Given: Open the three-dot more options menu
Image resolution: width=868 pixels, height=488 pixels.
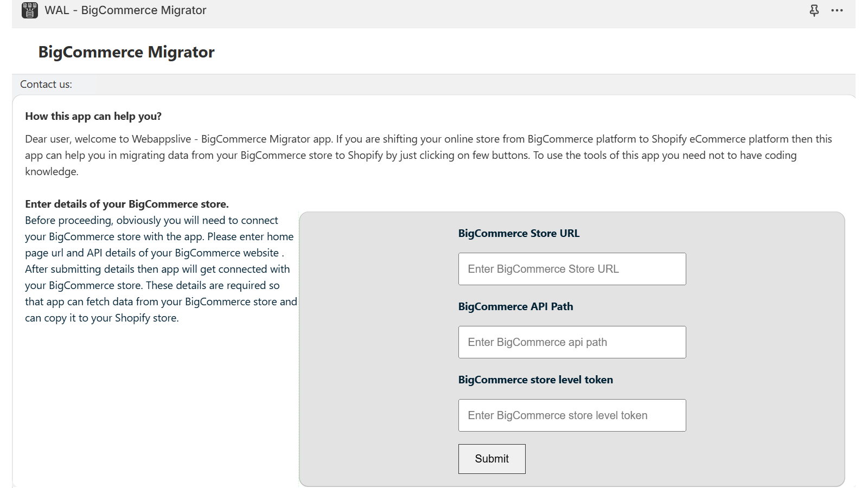Looking at the screenshot, I should click(x=837, y=10).
